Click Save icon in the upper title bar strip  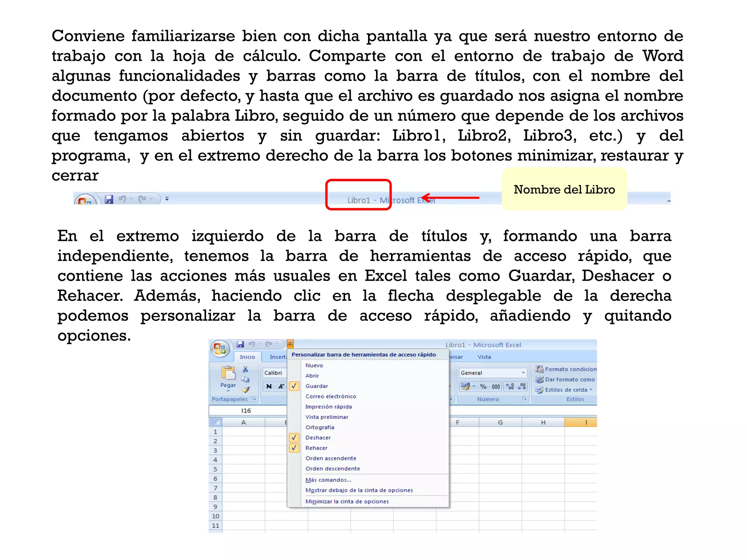109,199
